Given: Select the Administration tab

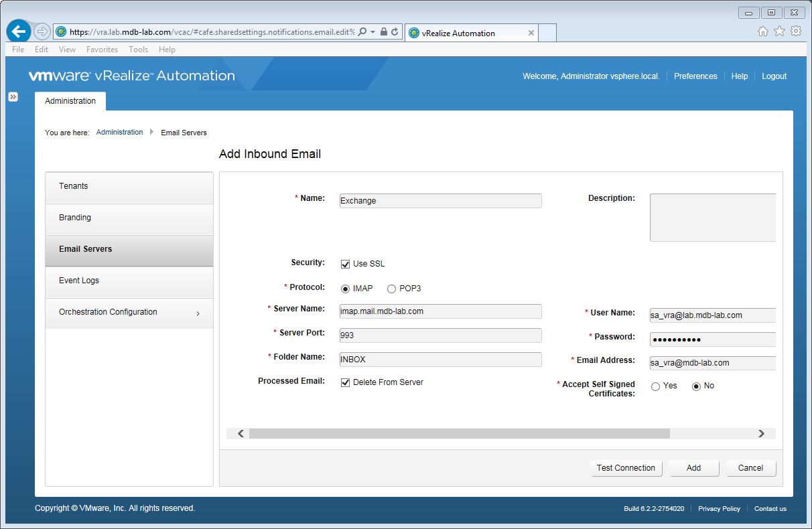Looking at the screenshot, I should [x=70, y=101].
